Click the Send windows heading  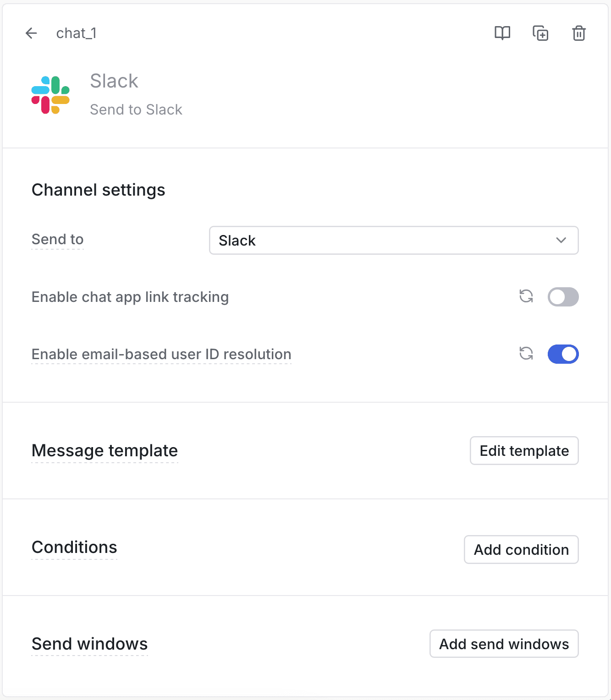pyautogui.click(x=89, y=644)
